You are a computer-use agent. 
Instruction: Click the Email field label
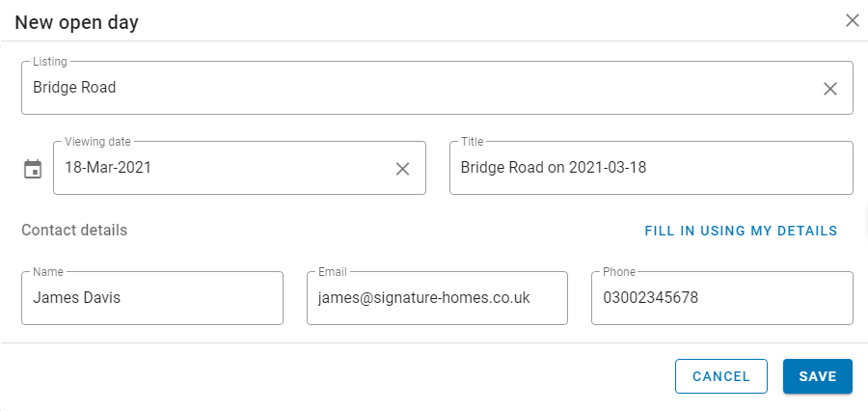333,272
